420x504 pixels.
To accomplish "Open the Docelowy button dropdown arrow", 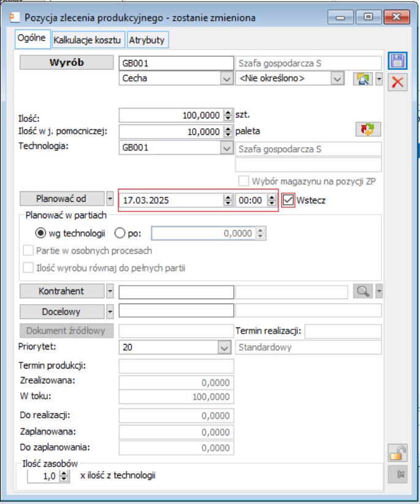I will pos(110,311).
